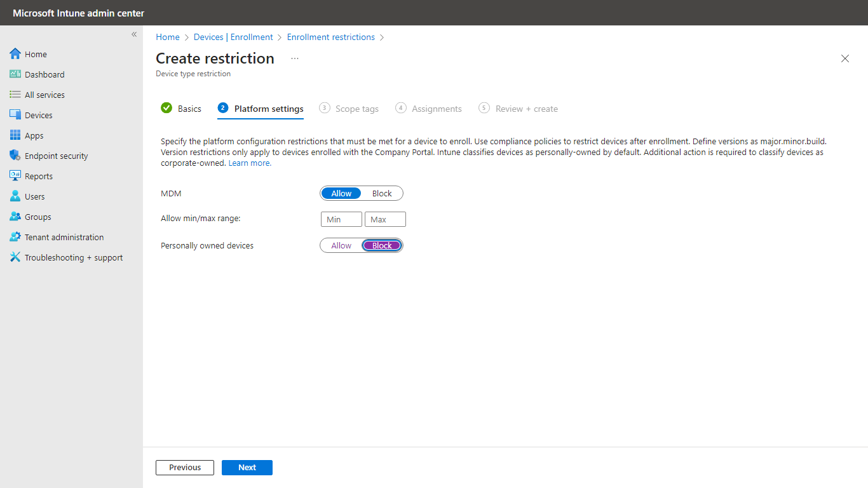Follow the Learn more link
The image size is (868, 488).
(x=250, y=163)
